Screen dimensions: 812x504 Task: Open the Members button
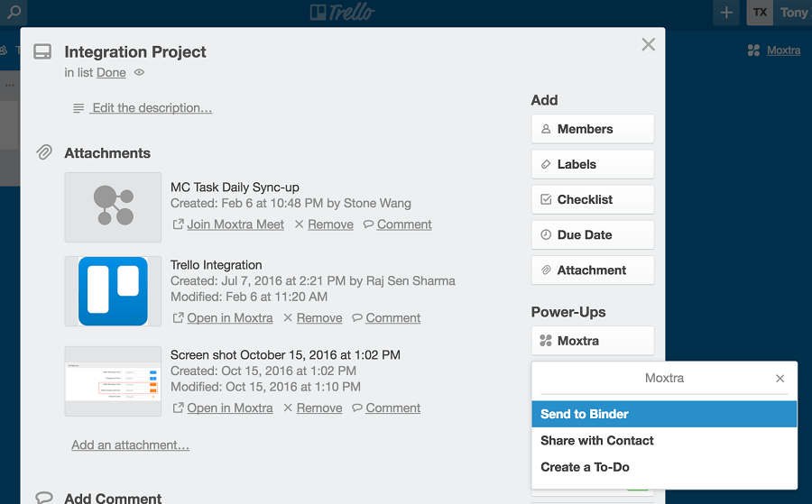593,129
